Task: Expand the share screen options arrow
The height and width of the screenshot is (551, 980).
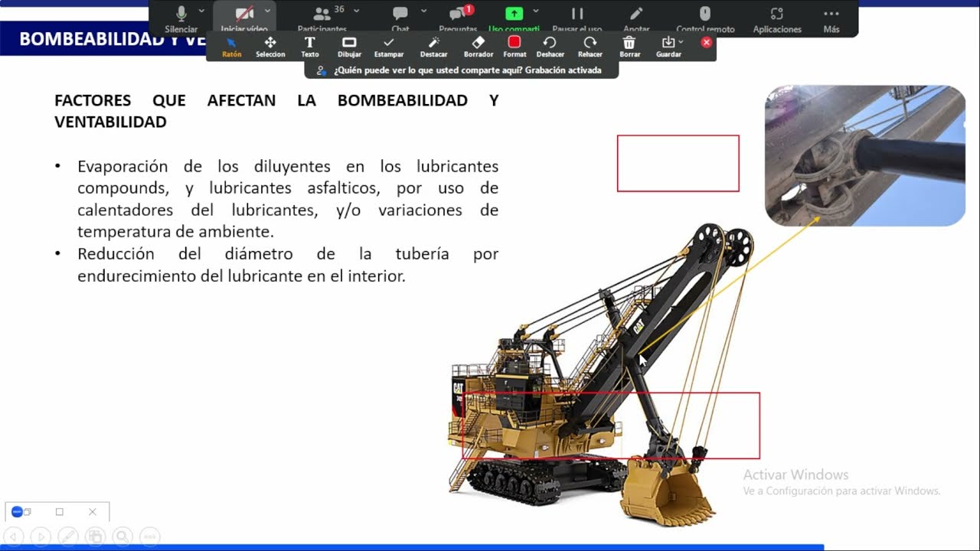Action: click(536, 11)
